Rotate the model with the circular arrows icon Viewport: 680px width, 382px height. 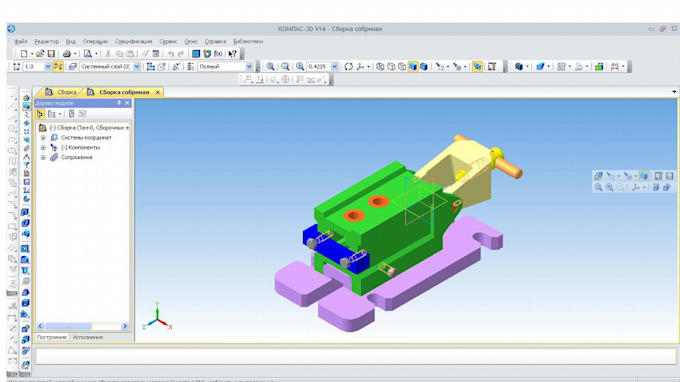[x=349, y=66]
